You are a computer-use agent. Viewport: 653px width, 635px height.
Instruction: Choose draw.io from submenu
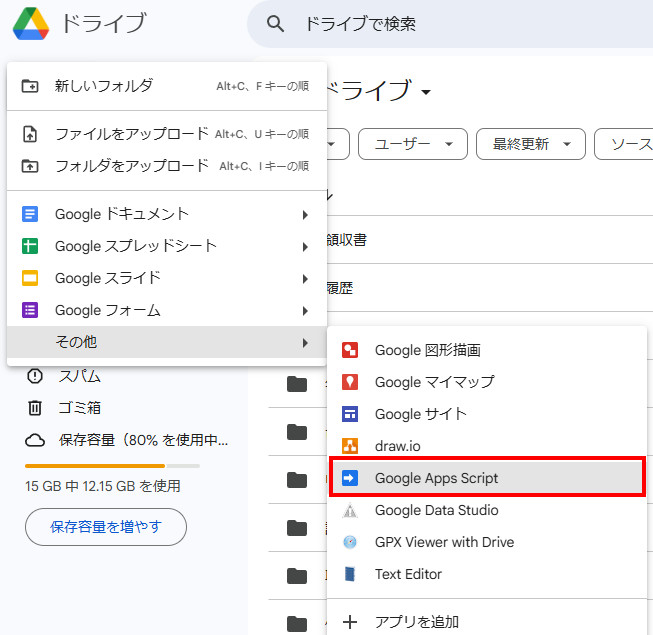tap(487, 446)
